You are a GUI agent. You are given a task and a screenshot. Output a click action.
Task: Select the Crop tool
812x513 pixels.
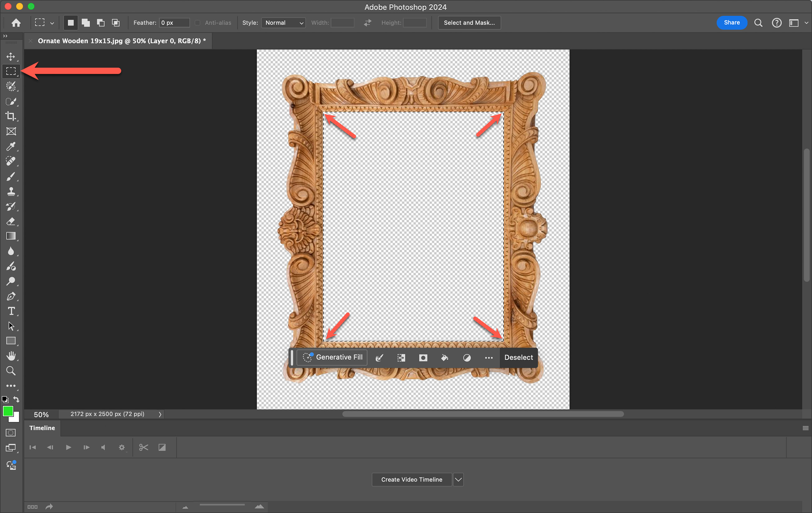click(x=11, y=116)
